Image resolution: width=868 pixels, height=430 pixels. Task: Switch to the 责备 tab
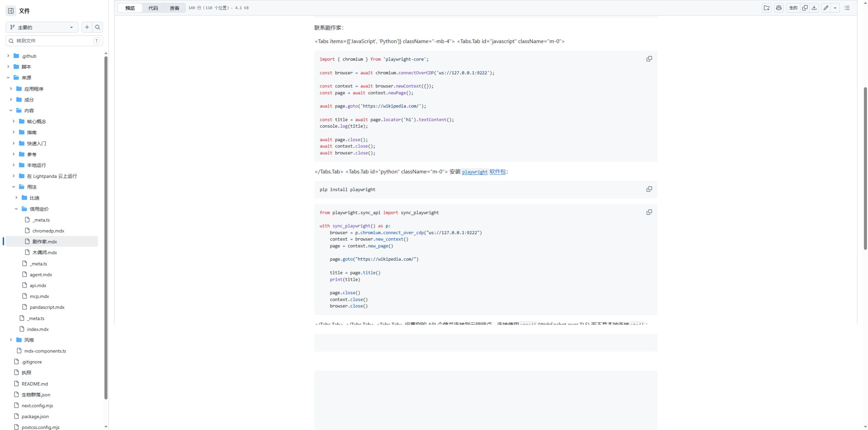[x=175, y=8]
